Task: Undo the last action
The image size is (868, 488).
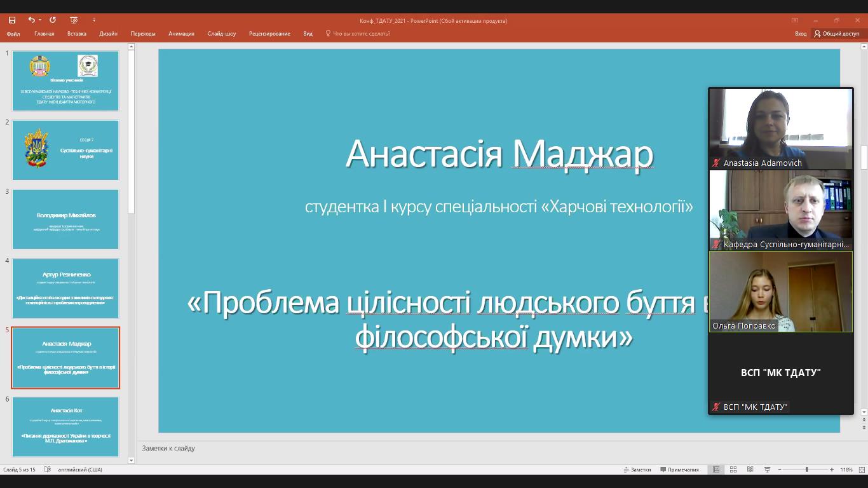Action: [31, 20]
